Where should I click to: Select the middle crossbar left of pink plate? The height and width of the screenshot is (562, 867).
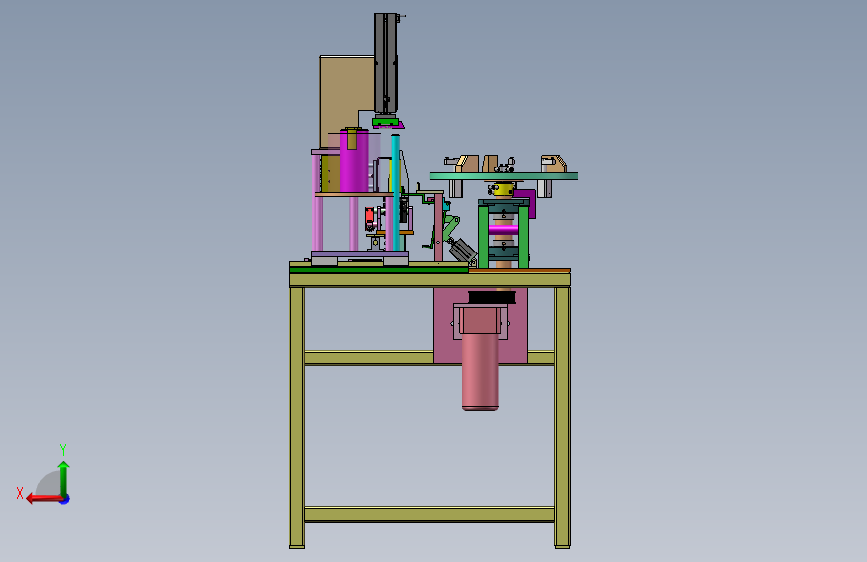[368, 357]
